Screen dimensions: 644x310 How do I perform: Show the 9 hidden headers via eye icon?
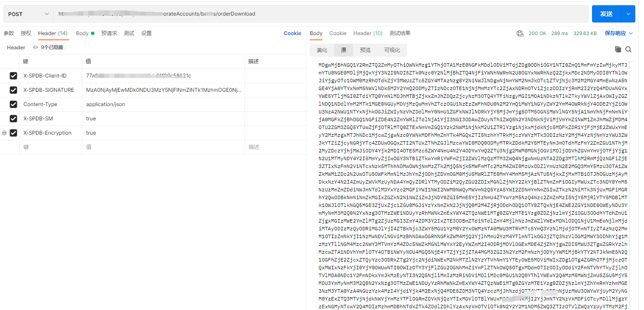36,48
